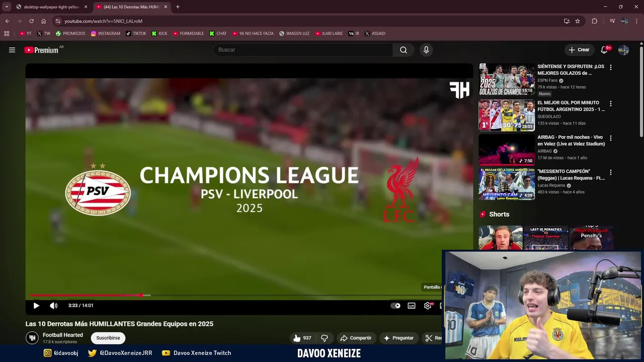This screenshot has height=362, width=644.
Task: Open options for SIÉNTENSE Y DISFRUTEN video
Action: tap(611, 67)
